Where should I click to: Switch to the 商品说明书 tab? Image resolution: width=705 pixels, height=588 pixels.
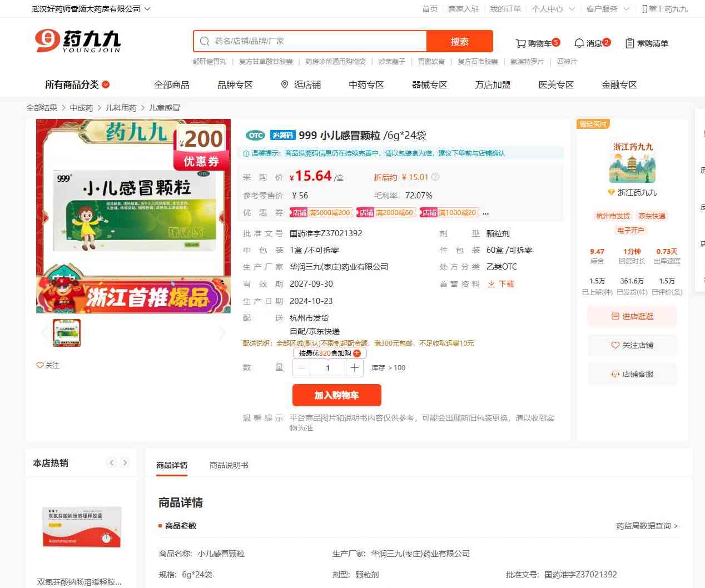point(229,465)
